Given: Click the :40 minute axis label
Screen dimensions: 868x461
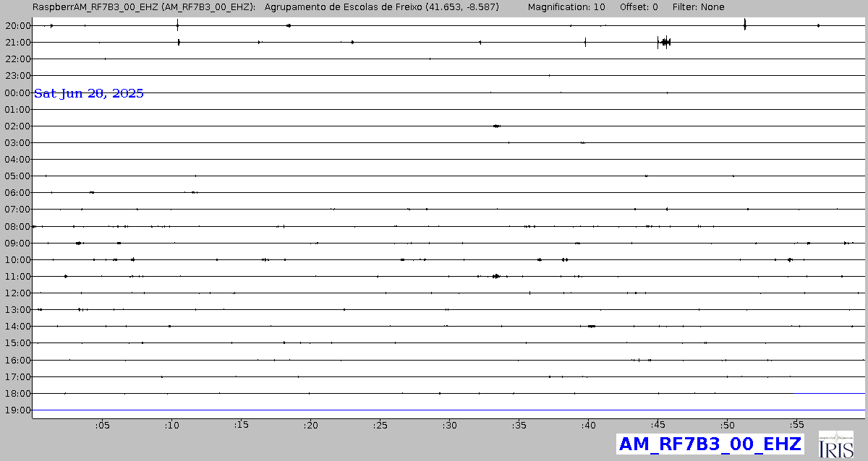Looking at the screenshot, I should tap(588, 425).
